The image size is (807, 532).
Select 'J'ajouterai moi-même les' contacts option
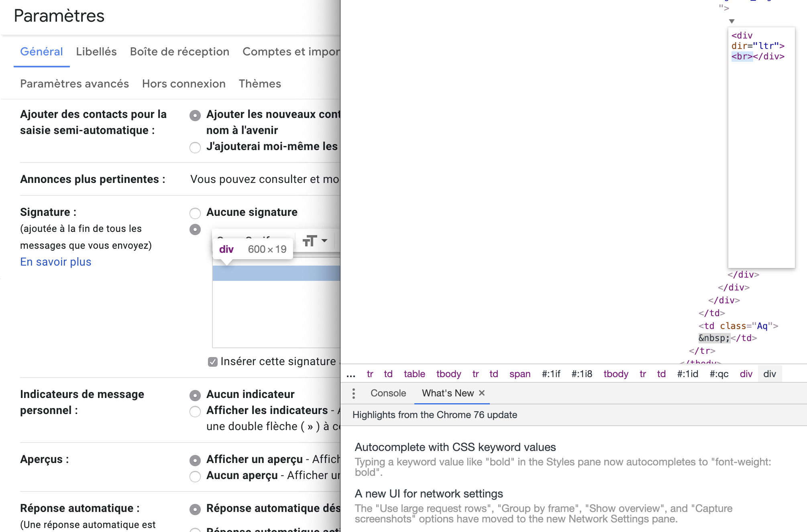(195, 147)
